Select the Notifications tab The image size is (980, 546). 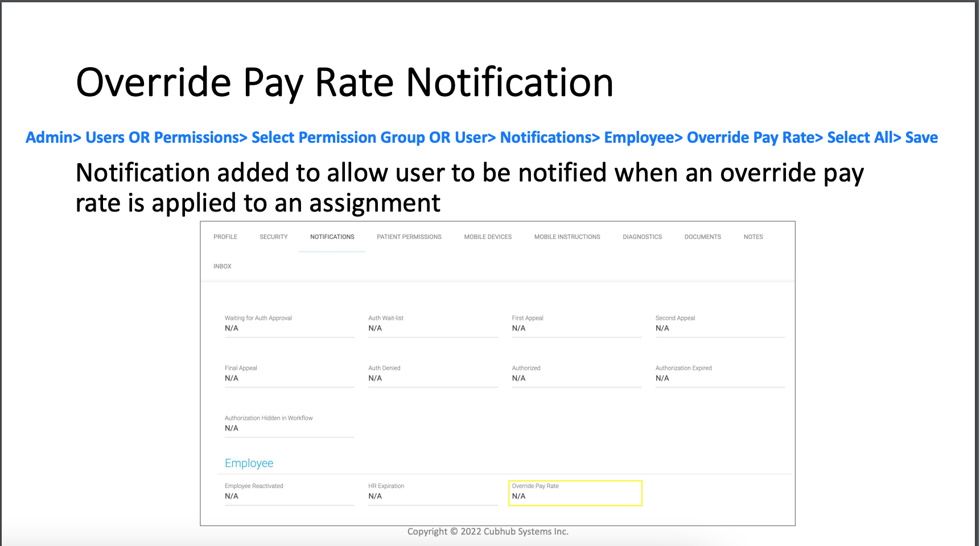(x=332, y=237)
